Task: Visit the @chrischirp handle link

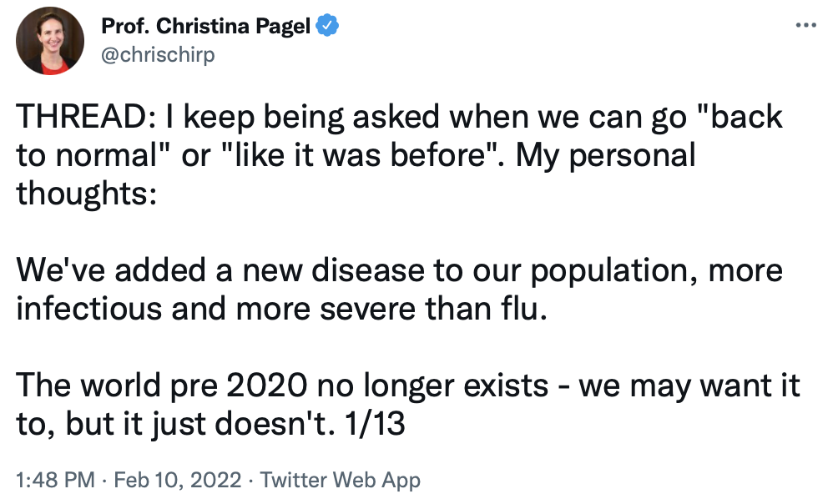Action: pos(157,54)
